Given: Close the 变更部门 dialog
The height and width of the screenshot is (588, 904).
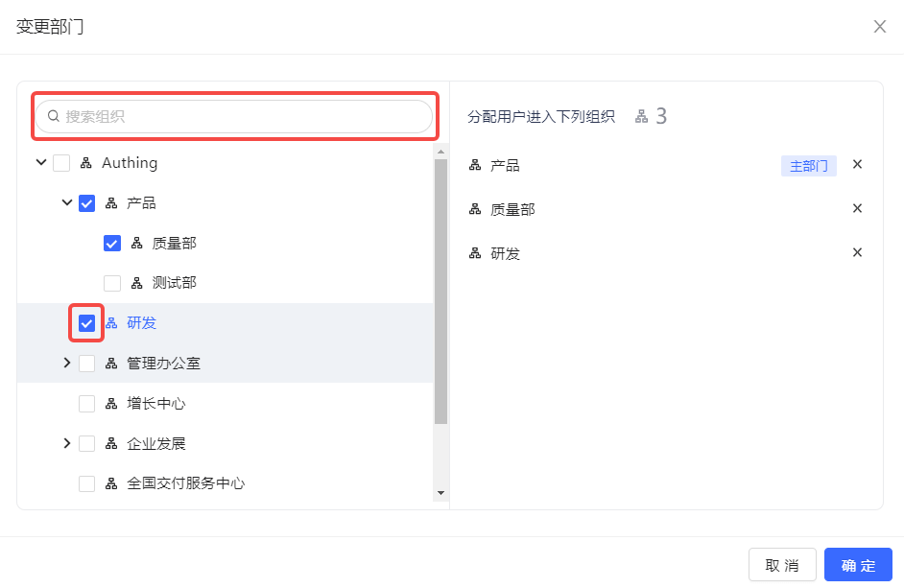Looking at the screenshot, I should click(x=879, y=26).
